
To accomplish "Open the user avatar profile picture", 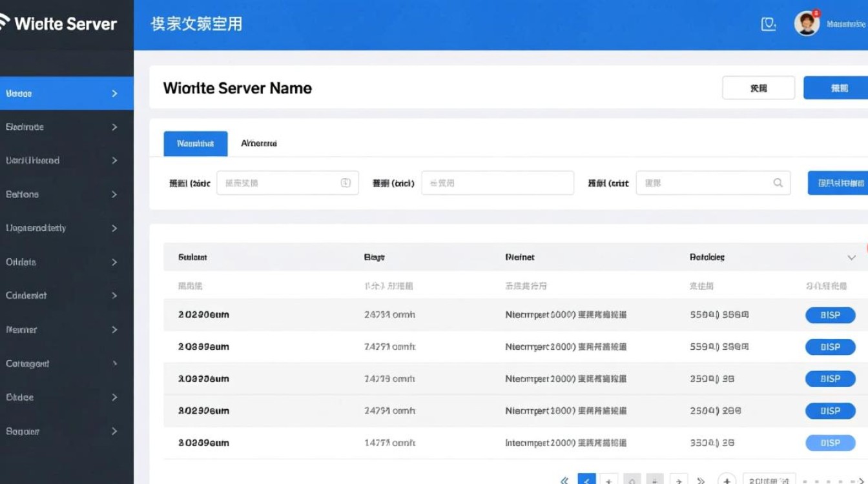I will pos(806,24).
